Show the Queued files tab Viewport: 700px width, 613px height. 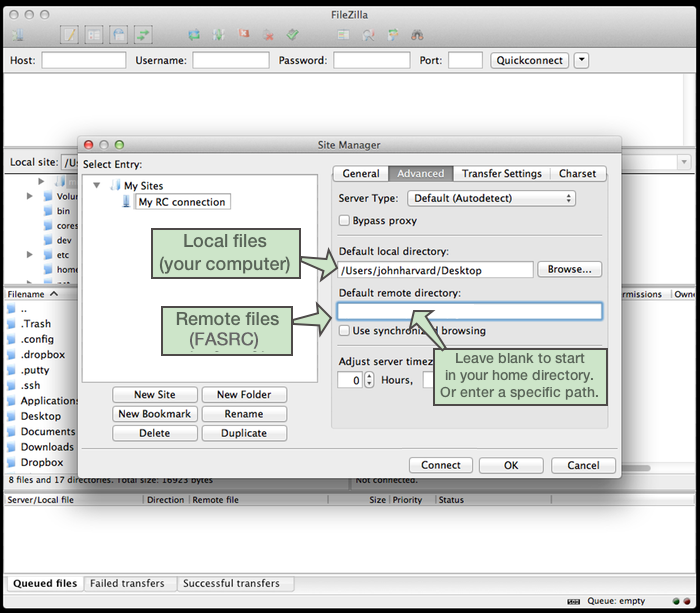tap(45, 584)
